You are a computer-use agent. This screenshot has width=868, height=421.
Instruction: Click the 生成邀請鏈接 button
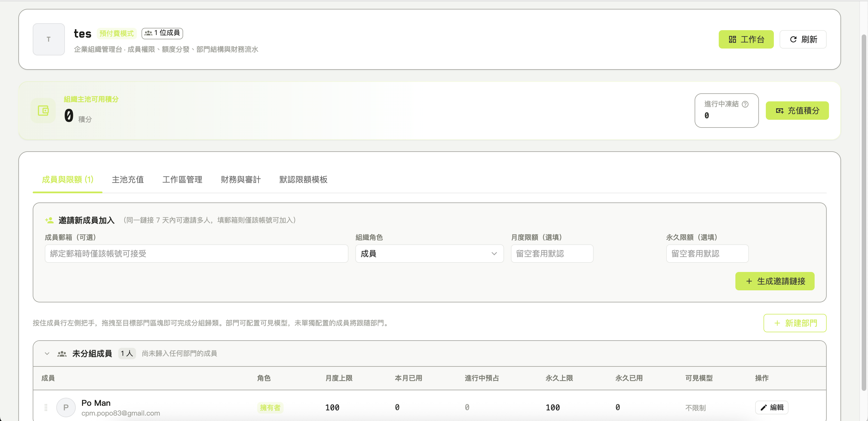click(x=775, y=281)
